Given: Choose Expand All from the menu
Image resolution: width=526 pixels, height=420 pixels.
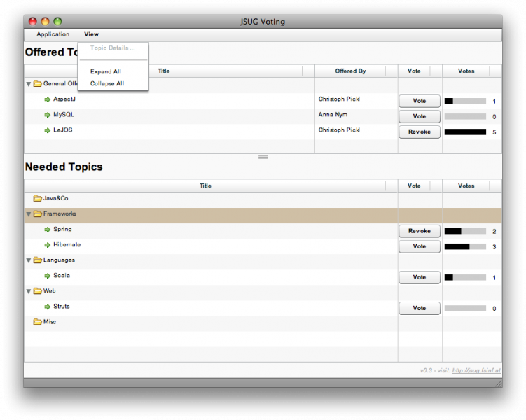Looking at the screenshot, I should tap(106, 71).
